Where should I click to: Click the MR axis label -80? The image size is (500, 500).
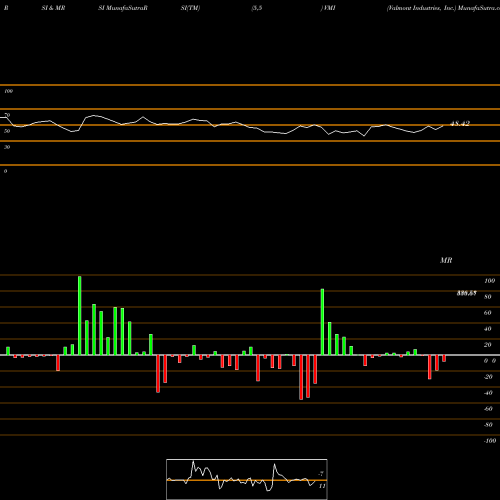(x=488, y=425)
